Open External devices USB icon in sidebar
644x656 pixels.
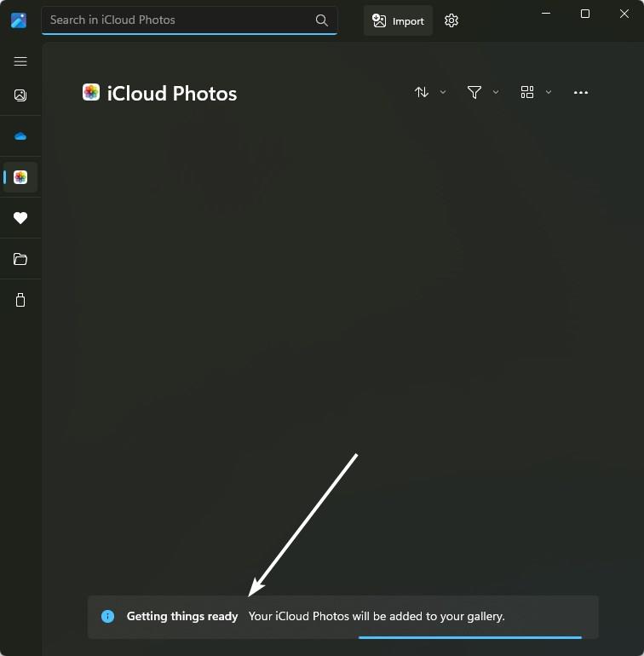coord(20,300)
